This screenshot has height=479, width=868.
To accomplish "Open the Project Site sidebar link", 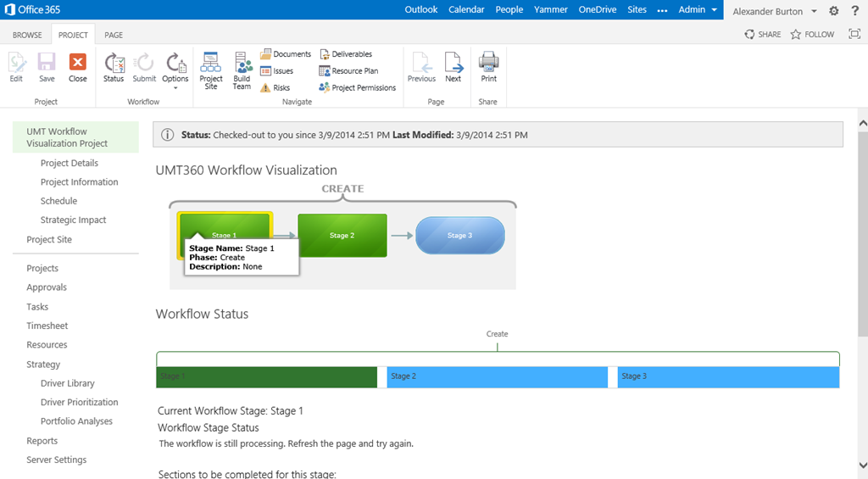I will [x=49, y=239].
